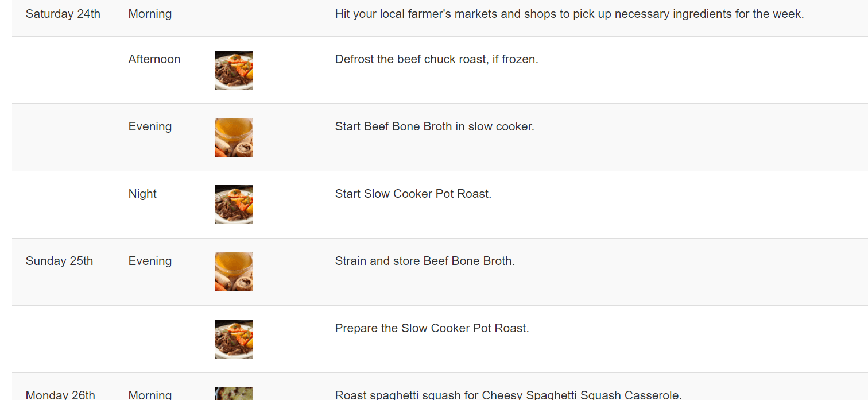Select the pot roast picture in Night row
The width and height of the screenshot is (868, 400).
[x=234, y=205]
